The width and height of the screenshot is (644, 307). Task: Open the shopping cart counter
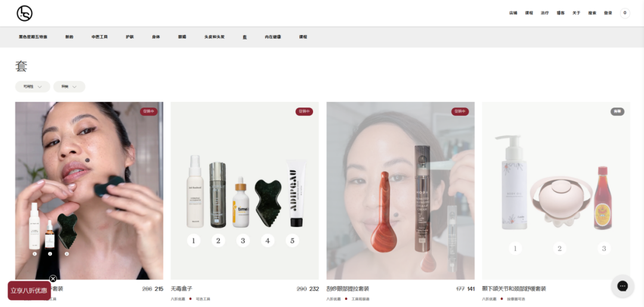(x=625, y=13)
